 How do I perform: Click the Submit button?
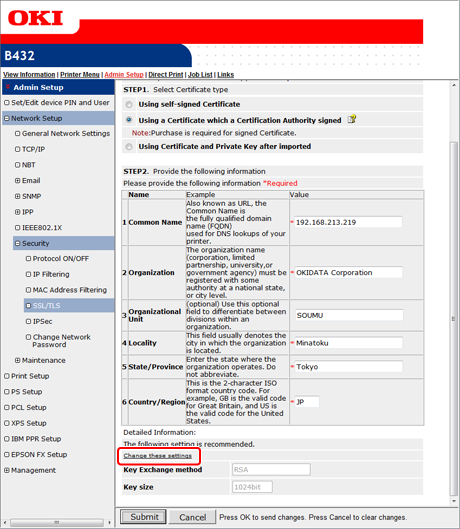pos(143,517)
